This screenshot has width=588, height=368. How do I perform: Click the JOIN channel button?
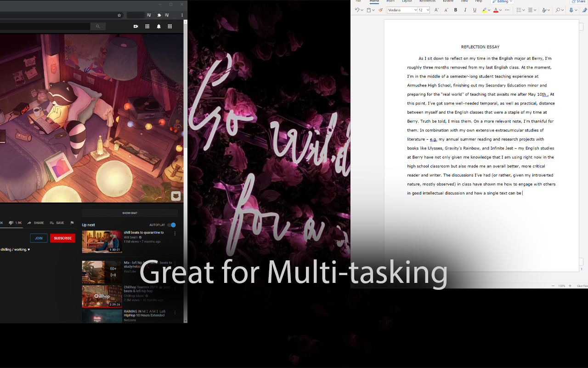[x=39, y=238]
